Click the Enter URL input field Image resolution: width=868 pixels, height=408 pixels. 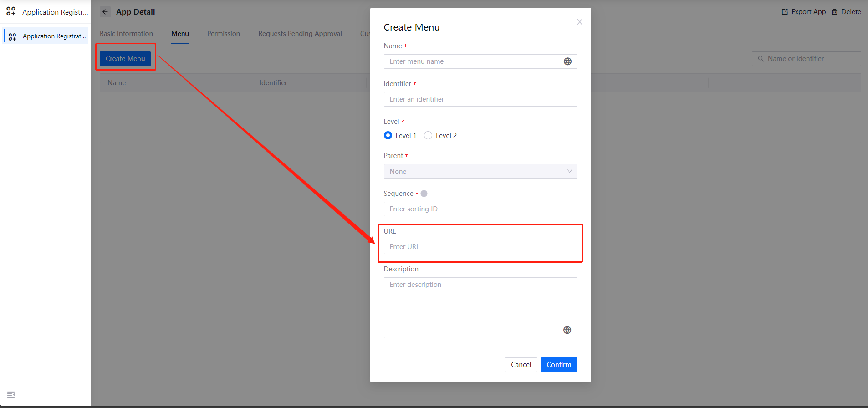point(480,247)
